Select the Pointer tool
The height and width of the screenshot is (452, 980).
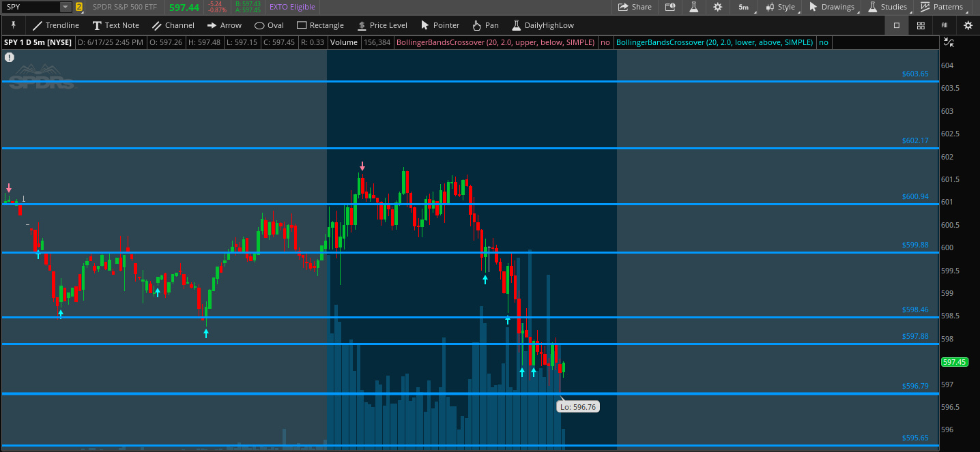click(x=440, y=25)
